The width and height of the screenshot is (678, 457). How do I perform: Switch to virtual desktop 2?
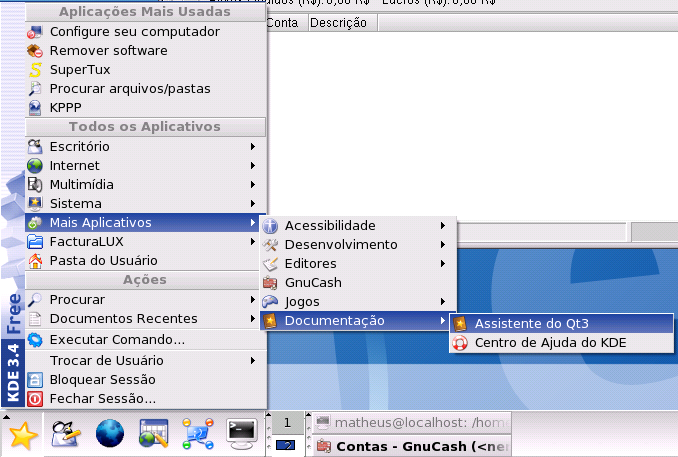287,445
